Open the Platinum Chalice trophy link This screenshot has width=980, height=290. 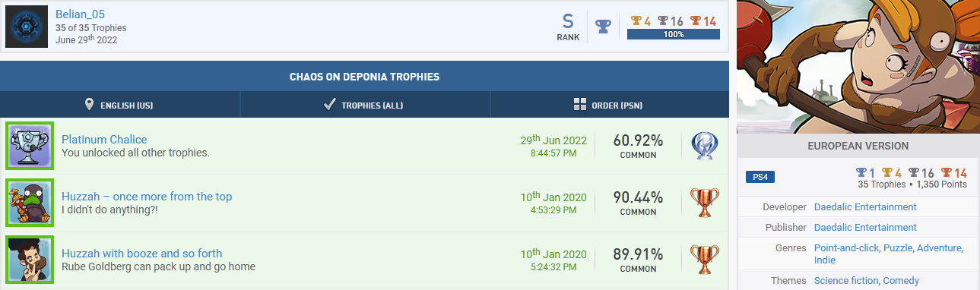104,140
